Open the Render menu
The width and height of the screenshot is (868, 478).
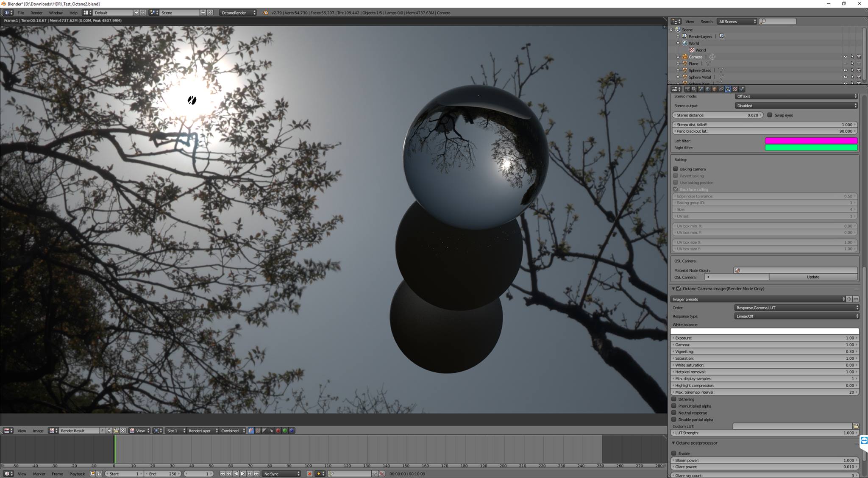(36, 13)
